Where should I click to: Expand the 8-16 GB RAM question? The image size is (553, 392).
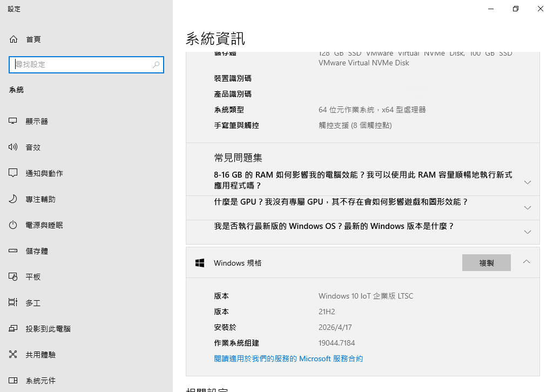528,183
